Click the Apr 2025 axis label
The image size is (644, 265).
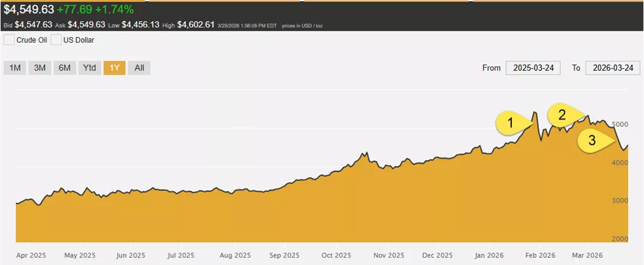[x=32, y=255]
